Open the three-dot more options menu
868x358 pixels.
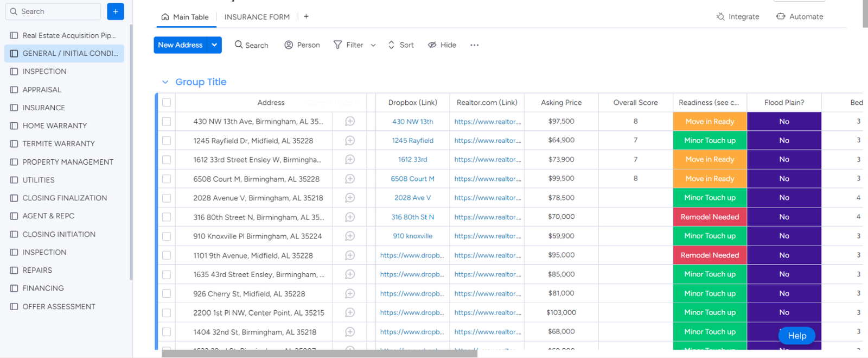pyautogui.click(x=475, y=45)
